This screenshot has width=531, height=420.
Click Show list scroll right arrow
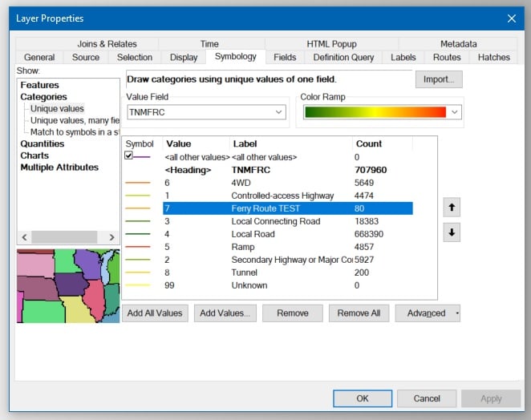111,237
